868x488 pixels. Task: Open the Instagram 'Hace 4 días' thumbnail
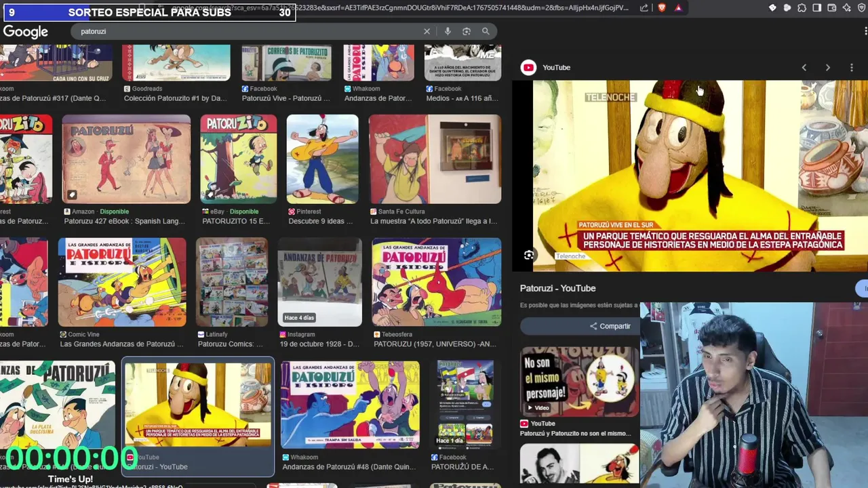[x=319, y=282]
